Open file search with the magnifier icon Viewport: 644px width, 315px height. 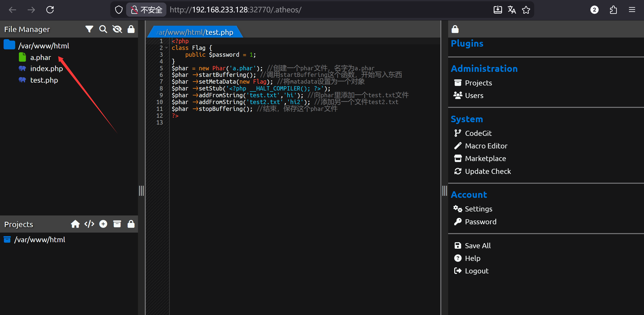[103, 29]
